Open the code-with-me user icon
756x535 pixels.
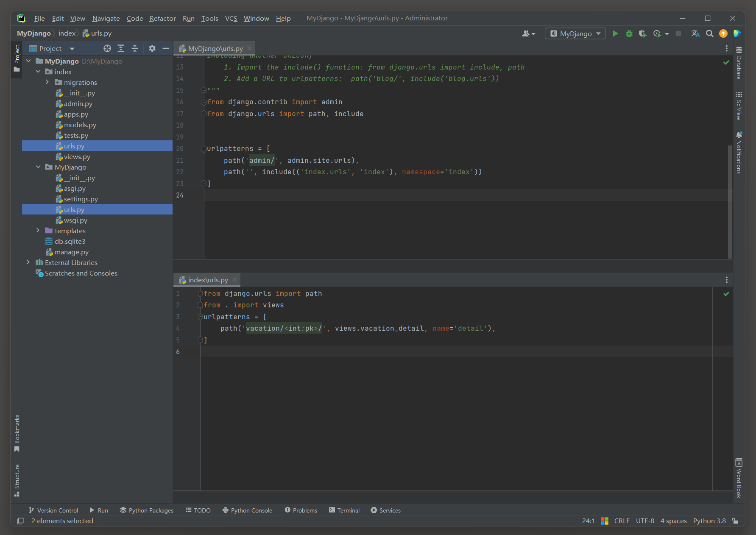(x=528, y=33)
